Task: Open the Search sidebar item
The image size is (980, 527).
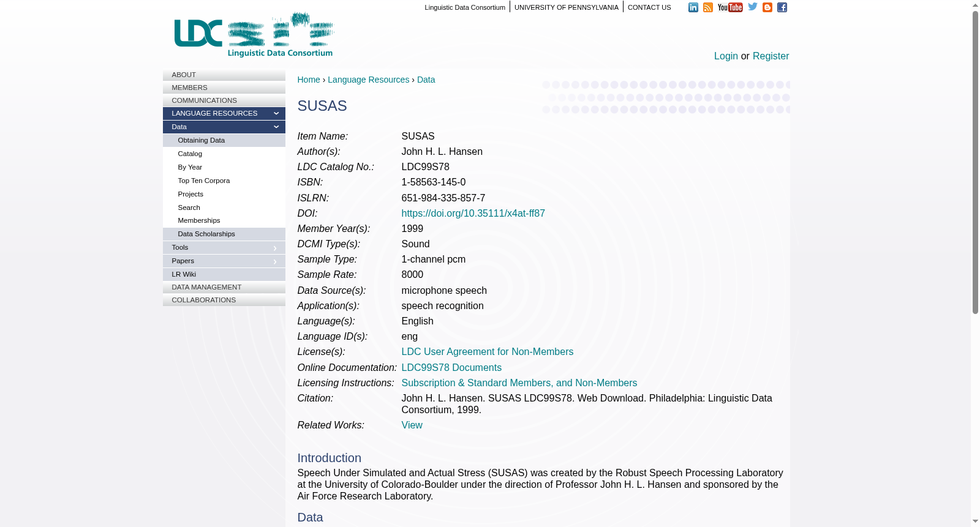Action: point(224,207)
